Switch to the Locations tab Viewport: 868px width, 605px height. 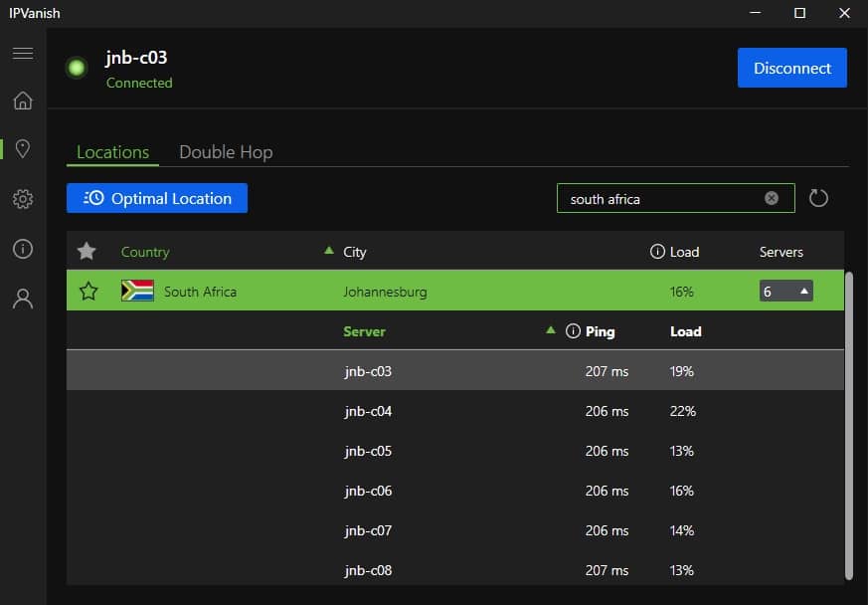[x=113, y=152]
